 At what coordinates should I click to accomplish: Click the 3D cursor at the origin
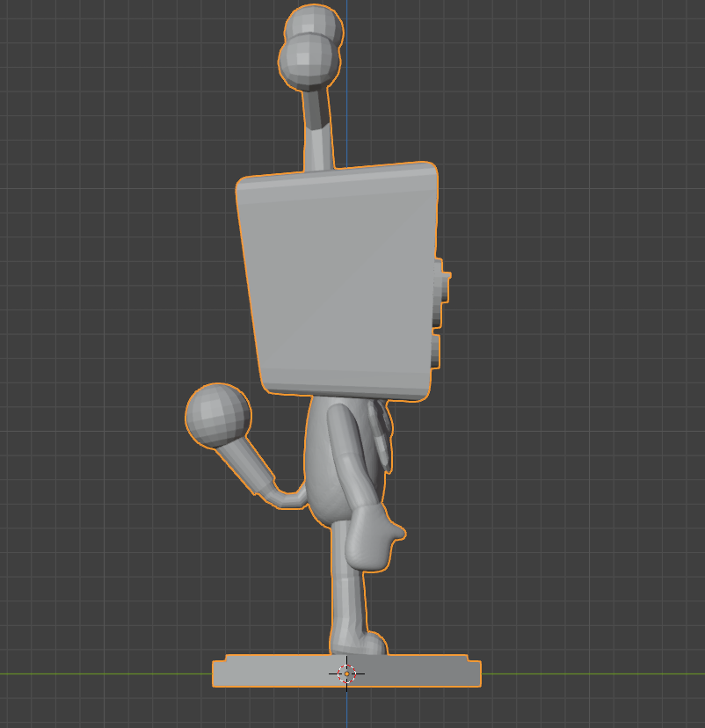click(x=346, y=673)
